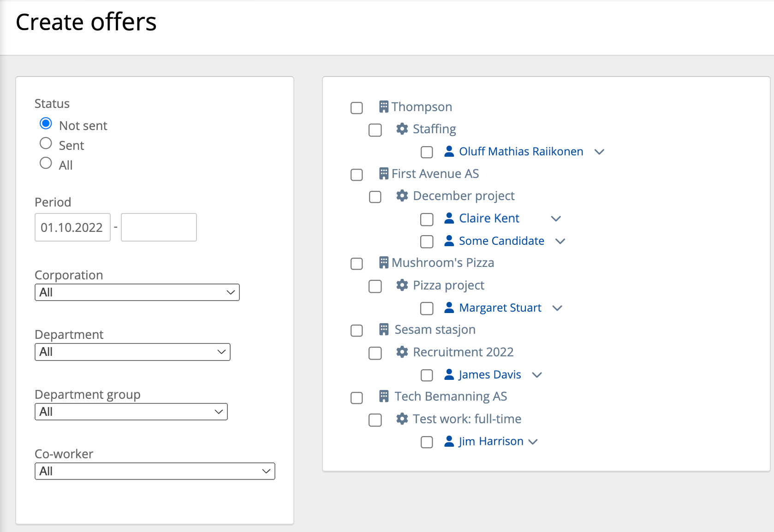Screen dimensions: 774x532
Task: Choose the All status radio option
Action: click(46, 163)
